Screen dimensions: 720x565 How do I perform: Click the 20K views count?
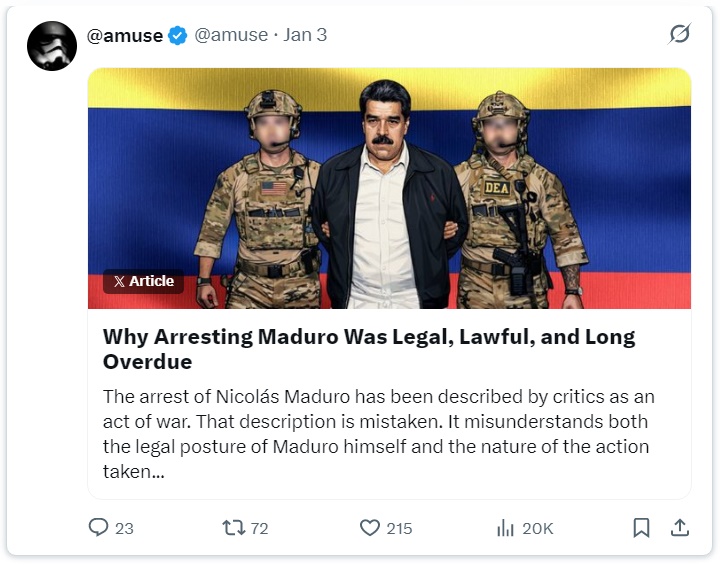point(537,528)
